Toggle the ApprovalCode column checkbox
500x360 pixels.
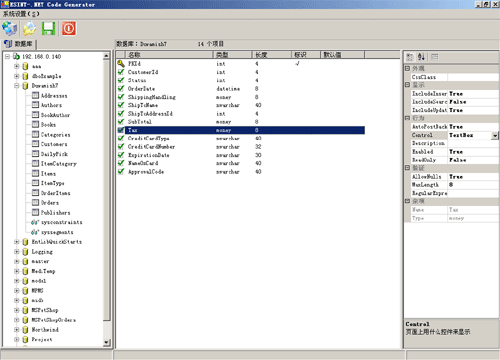click(x=121, y=171)
